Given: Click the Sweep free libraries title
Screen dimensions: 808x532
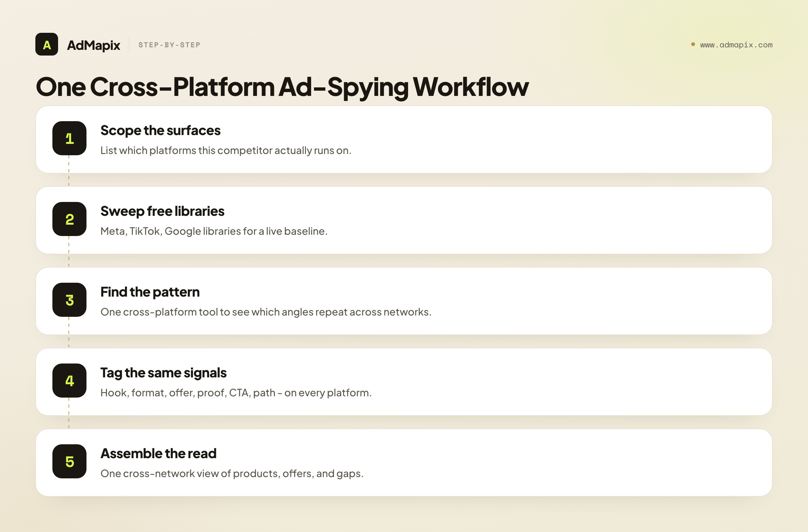Looking at the screenshot, I should tap(162, 211).
